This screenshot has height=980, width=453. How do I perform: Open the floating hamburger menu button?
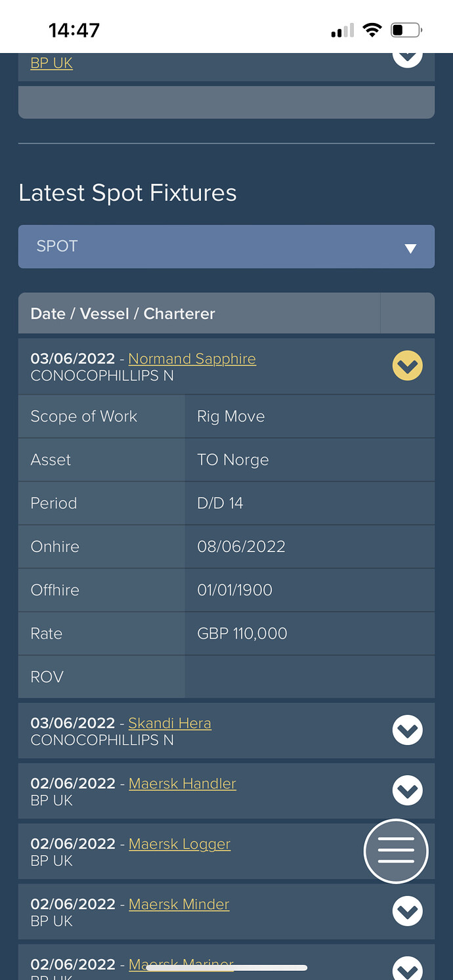click(396, 851)
